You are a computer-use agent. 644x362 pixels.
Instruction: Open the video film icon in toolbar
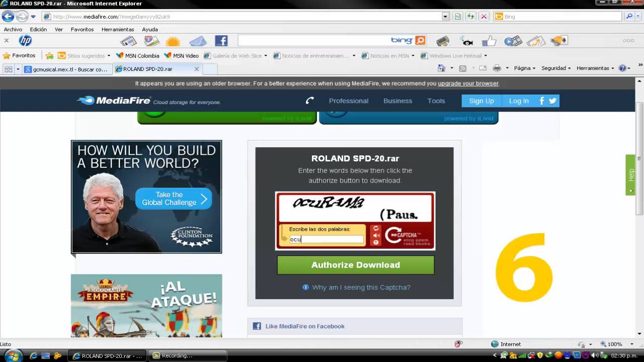(x=513, y=41)
